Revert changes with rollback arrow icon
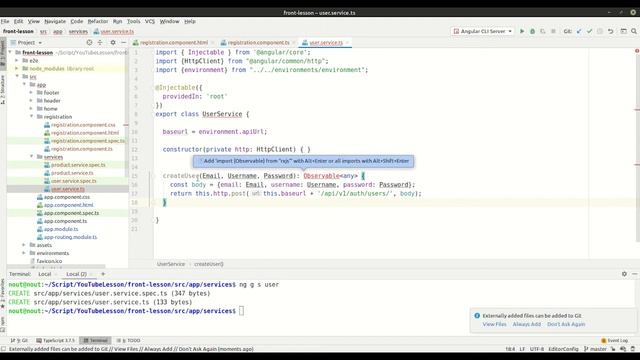This screenshot has width=640, height=360. click(x=611, y=31)
